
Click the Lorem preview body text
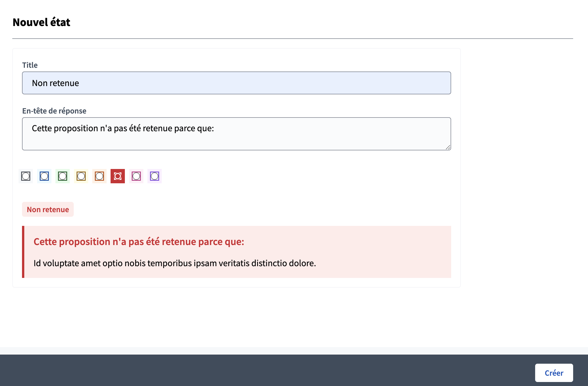[175, 263]
